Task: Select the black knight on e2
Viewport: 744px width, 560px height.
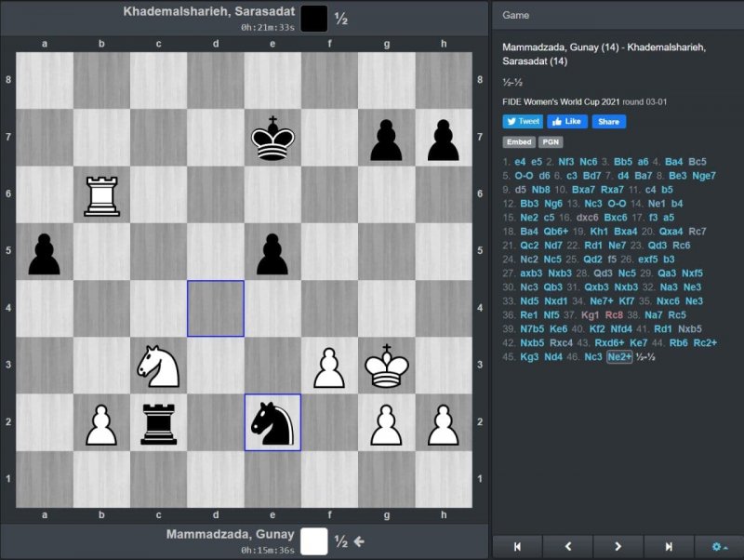Action: [273, 423]
